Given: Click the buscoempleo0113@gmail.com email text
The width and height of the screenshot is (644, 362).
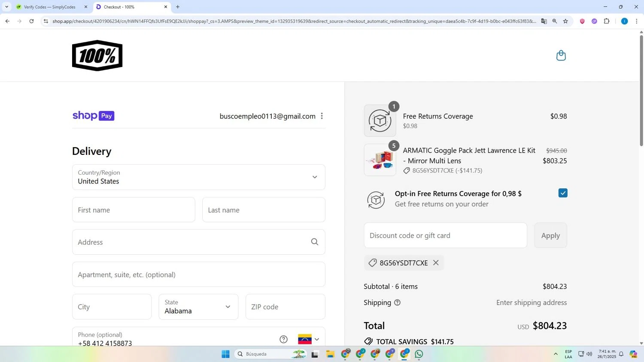Looking at the screenshot, I should pos(267,116).
